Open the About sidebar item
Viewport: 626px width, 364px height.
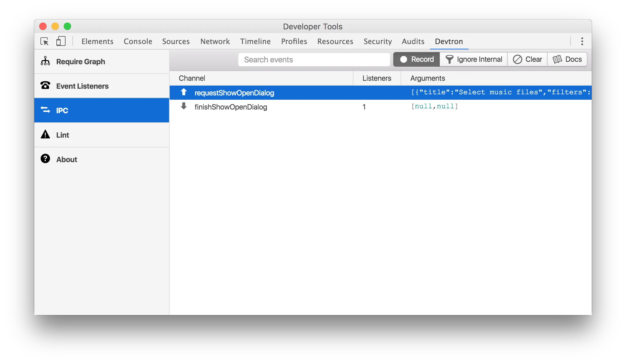(66, 159)
